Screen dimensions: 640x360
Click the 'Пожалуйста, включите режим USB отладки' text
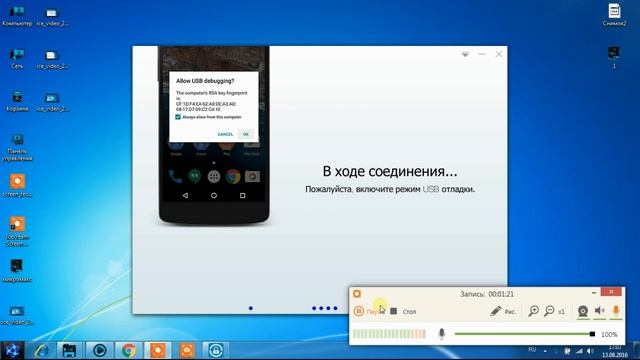point(390,189)
